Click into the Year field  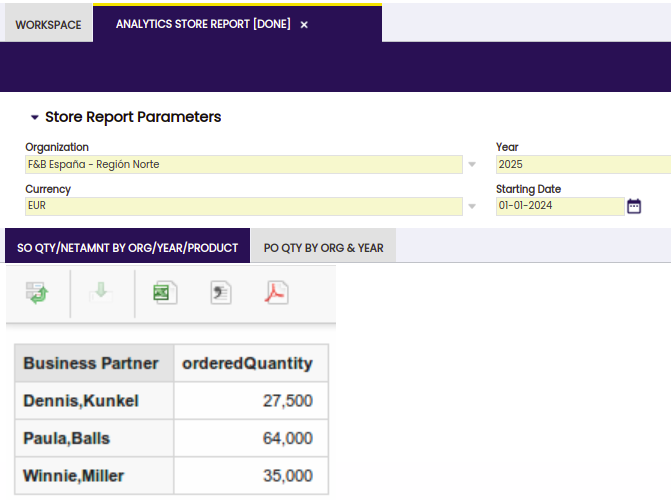coord(582,165)
